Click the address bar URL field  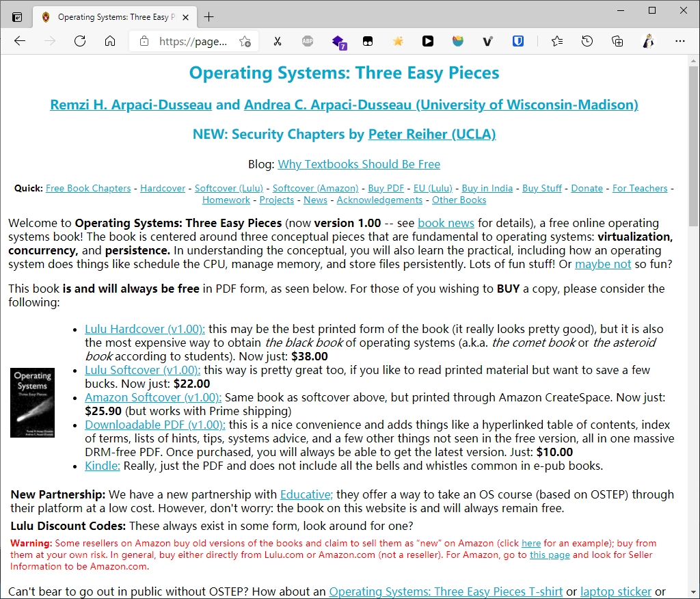coord(193,42)
